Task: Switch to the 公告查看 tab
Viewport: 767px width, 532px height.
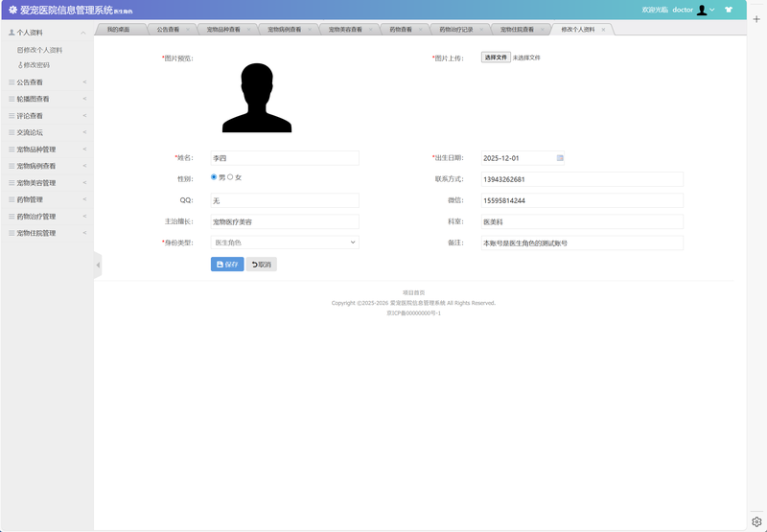Action: click(168, 30)
